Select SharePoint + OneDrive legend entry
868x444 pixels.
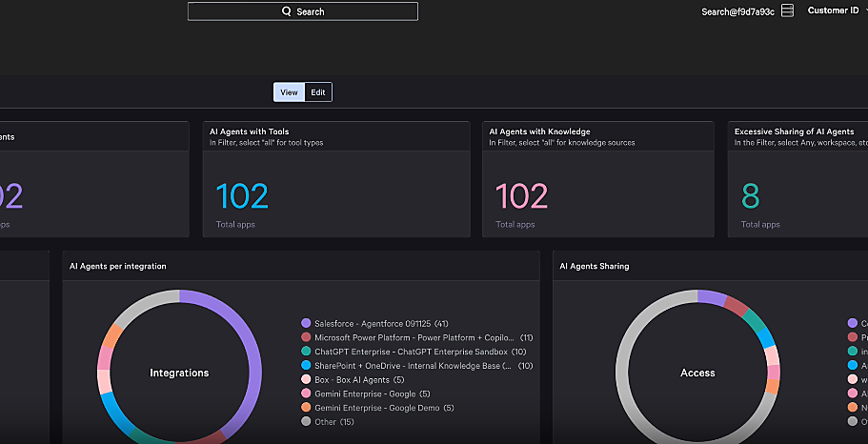coord(306,365)
